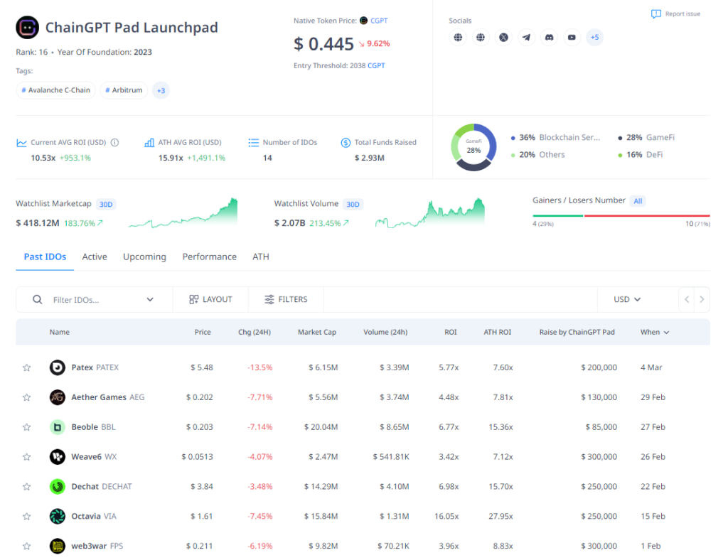Favorite Dechat with the star

pyautogui.click(x=27, y=486)
